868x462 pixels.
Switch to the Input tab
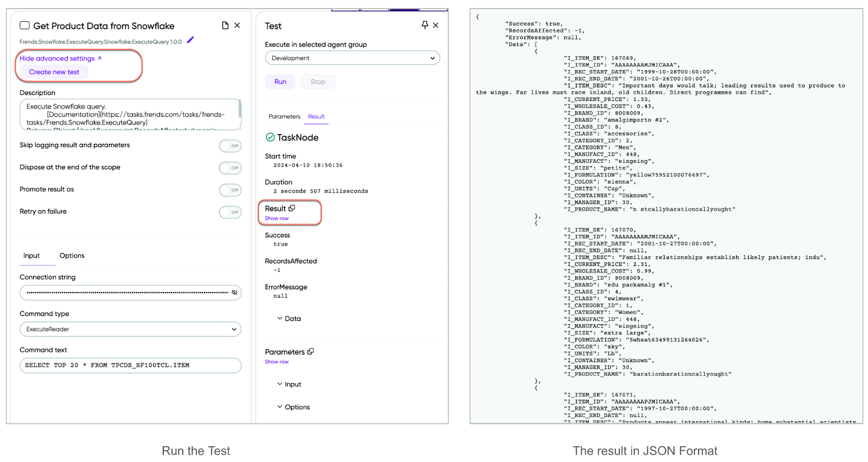coord(31,256)
